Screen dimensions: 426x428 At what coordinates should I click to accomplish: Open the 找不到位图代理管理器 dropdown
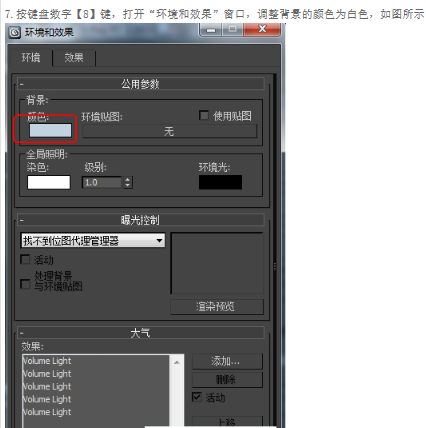point(93,240)
